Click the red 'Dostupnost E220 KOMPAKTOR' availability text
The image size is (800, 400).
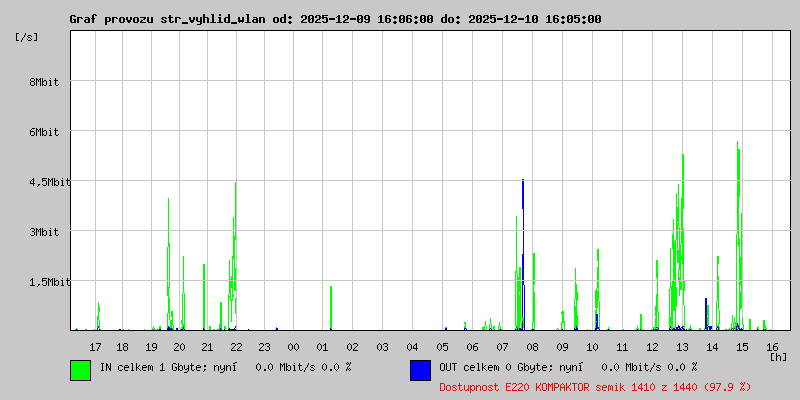(595, 386)
